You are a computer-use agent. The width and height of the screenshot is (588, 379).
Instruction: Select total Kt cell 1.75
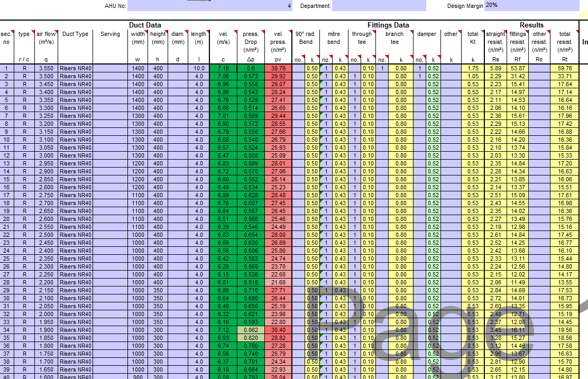(473, 68)
